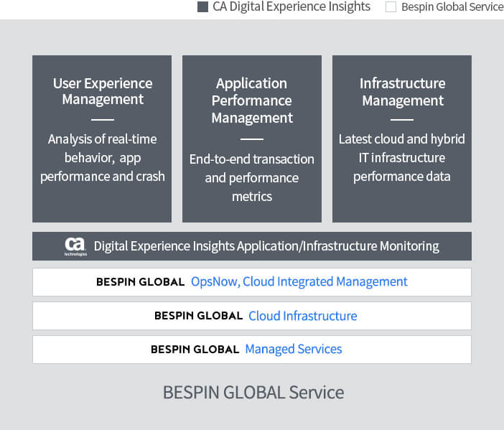Click the white Bespin Global Service legend swatch
Viewport: 504px width, 430px height.
391,6
